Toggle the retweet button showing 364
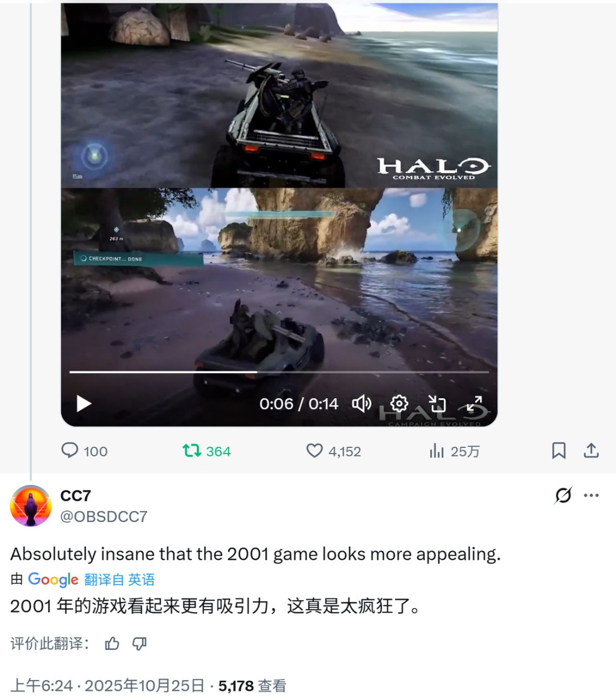Screen dimensions: 616x700 (x=206, y=451)
